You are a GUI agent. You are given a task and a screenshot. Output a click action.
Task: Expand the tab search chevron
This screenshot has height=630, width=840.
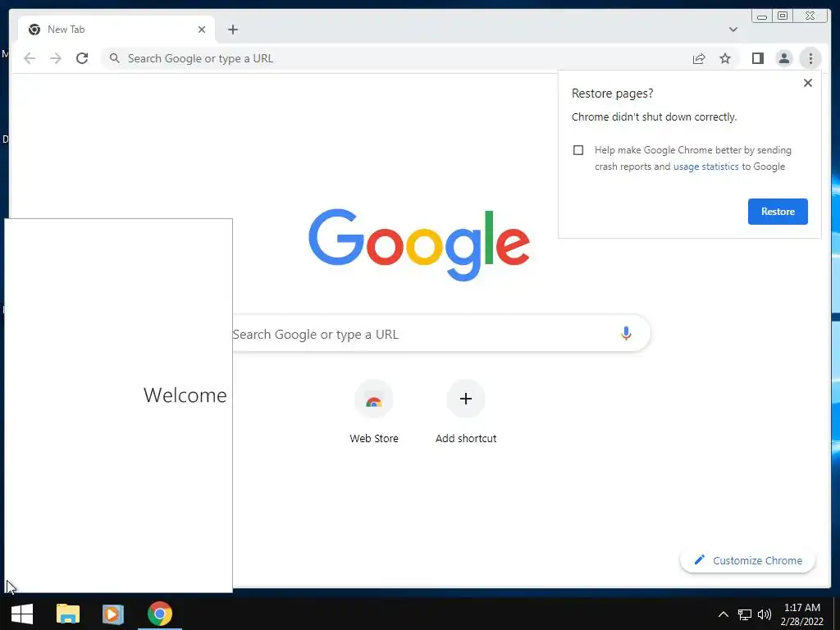click(733, 30)
